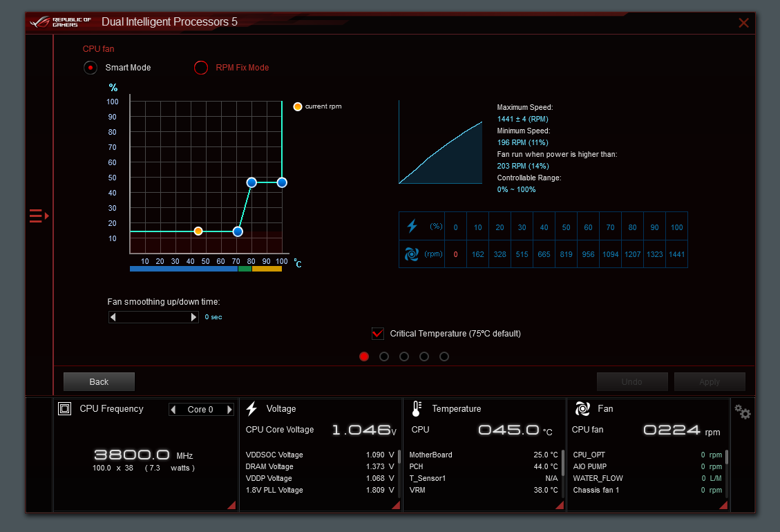The height and width of the screenshot is (532, 780).
Task: Click the yellow temperature range bar
Action: [267, 269]
